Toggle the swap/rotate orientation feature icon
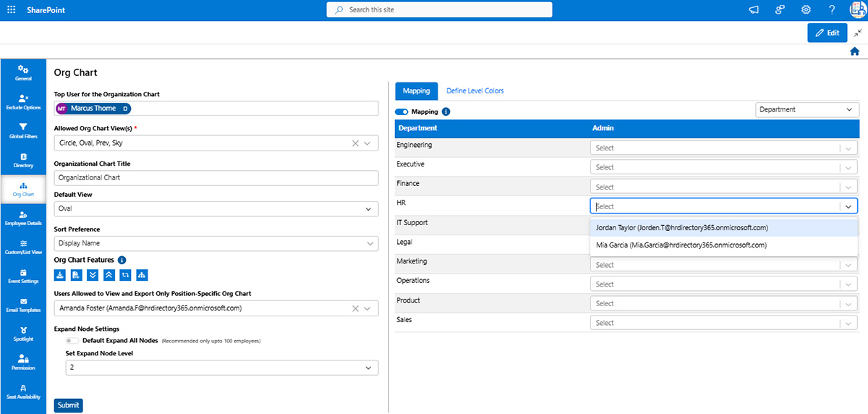This screenshot has width=868, height=414. tap(125, 275)
